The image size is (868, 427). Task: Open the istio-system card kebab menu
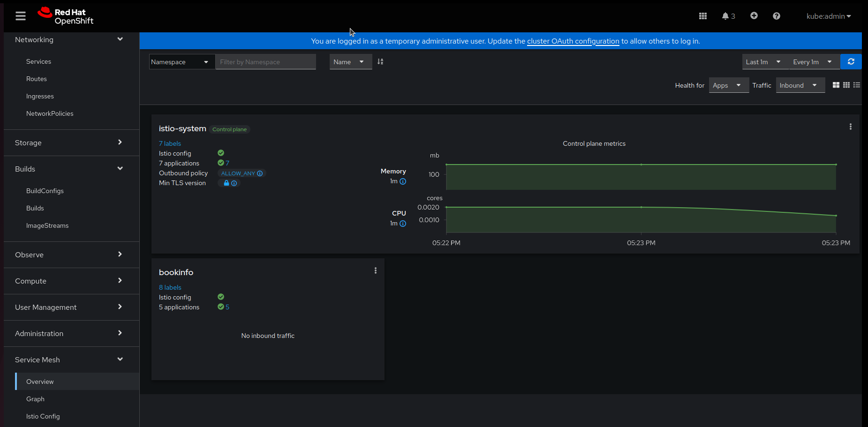click(x=850, y=127)
